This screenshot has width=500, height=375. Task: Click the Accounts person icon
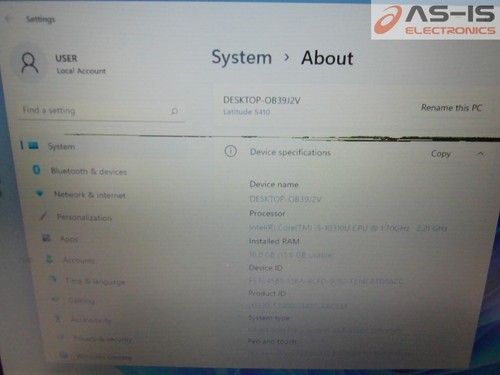pos(49,259)
